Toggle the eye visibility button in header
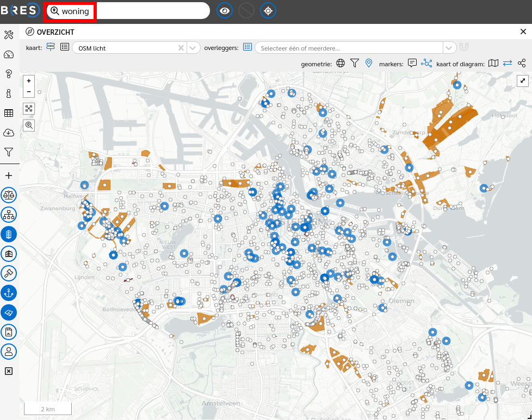This screenshot has height=420, width=532. (x=225, y=10)
